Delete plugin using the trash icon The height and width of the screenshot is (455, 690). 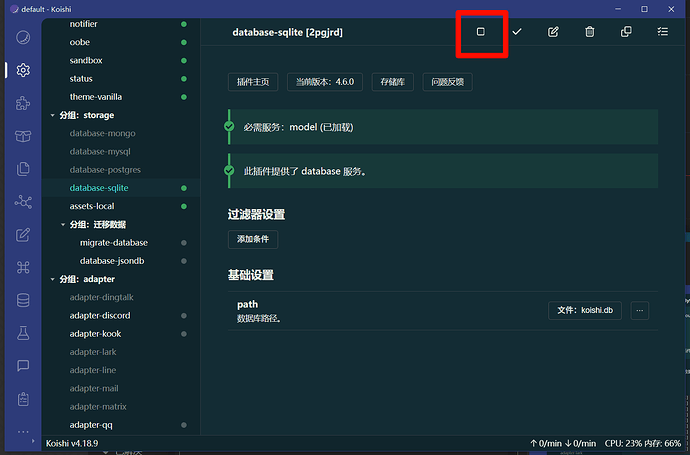pos(590,32)
